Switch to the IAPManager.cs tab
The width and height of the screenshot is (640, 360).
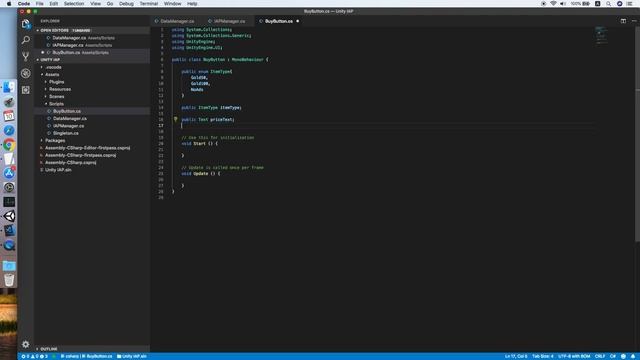(229, 21)
